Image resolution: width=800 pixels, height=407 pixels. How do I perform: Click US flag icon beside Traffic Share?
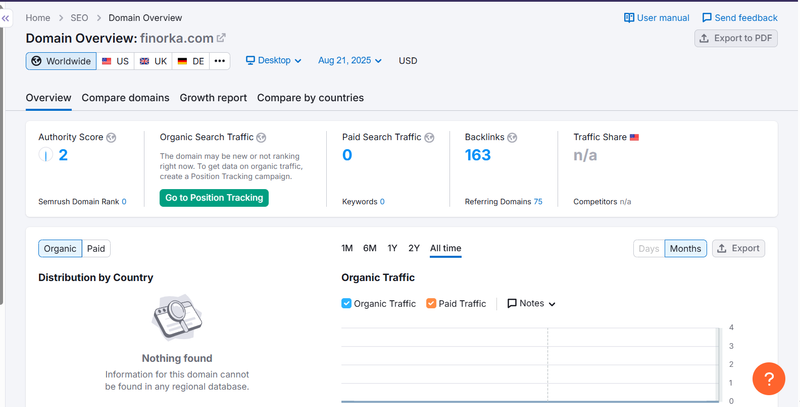click(634, 137)
